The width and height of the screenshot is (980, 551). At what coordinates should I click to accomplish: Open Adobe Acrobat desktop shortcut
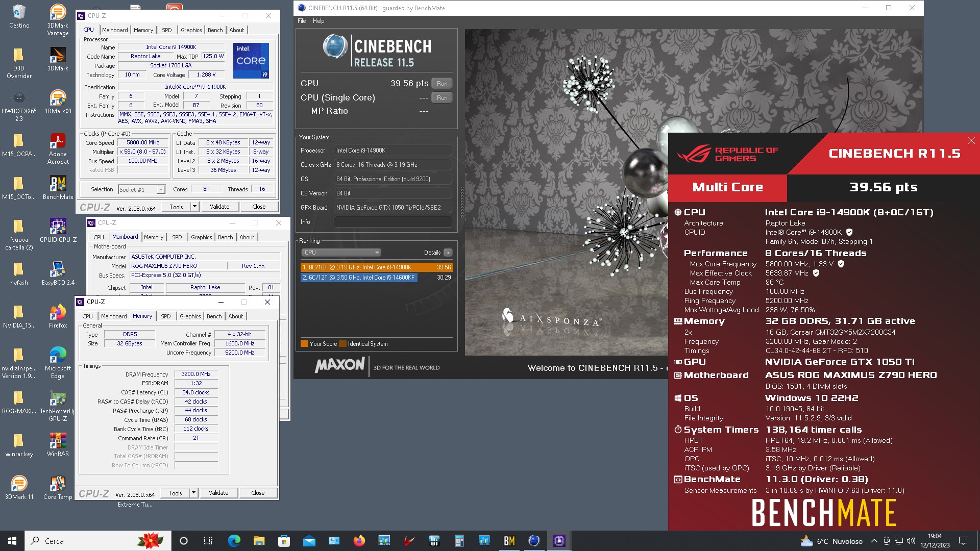click(58, 148)
